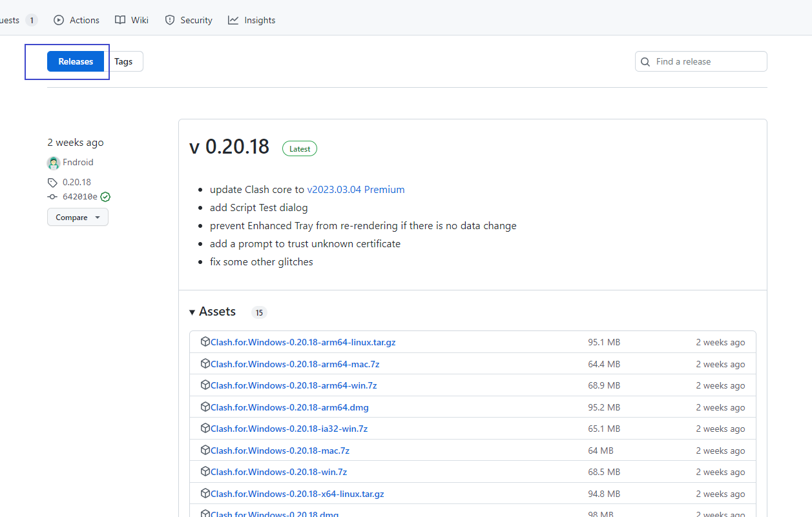Download Clash.for.Windows-0.20.18-win.7z
This screenshot has width=812, height=517.
pyautogui.click(x=278, y=472)
